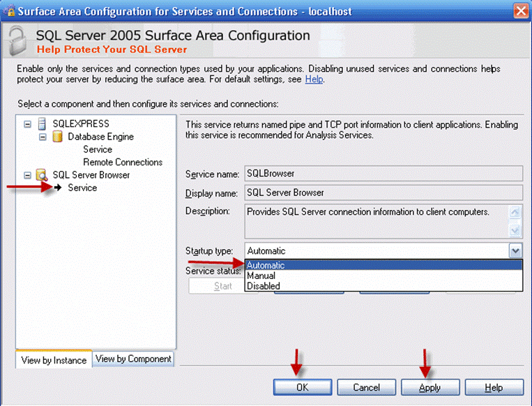Click the Service name field
The width and height of the screenshot is (532, 406).
(383, 174)
